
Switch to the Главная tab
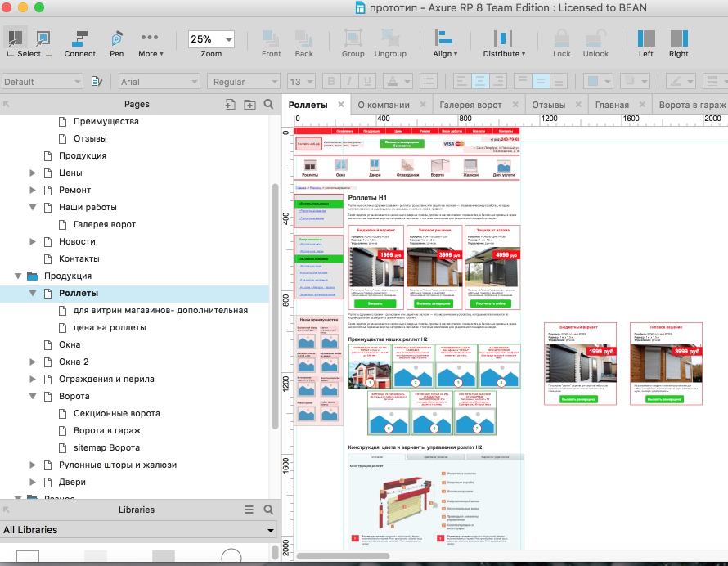tap(612, 105)
